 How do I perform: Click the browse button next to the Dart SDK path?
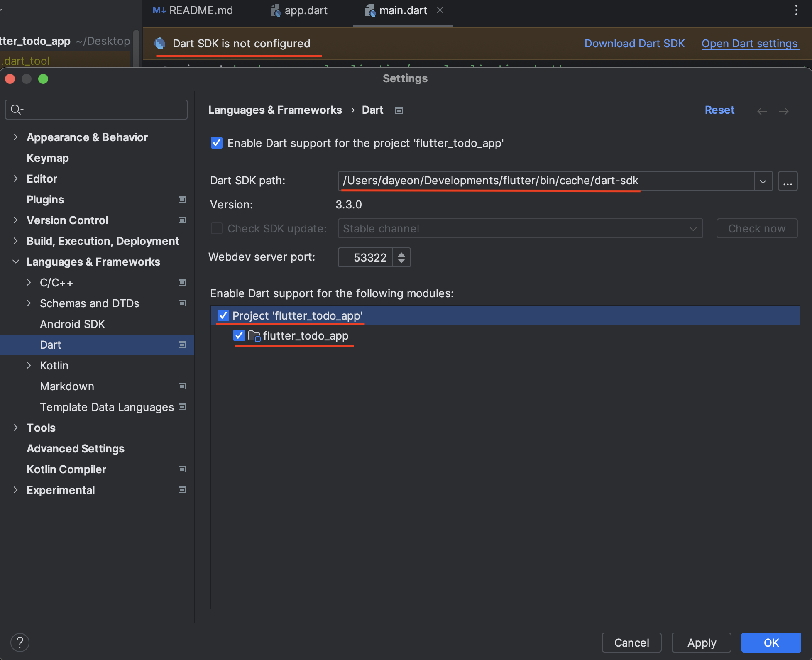(x=787, y=181)
